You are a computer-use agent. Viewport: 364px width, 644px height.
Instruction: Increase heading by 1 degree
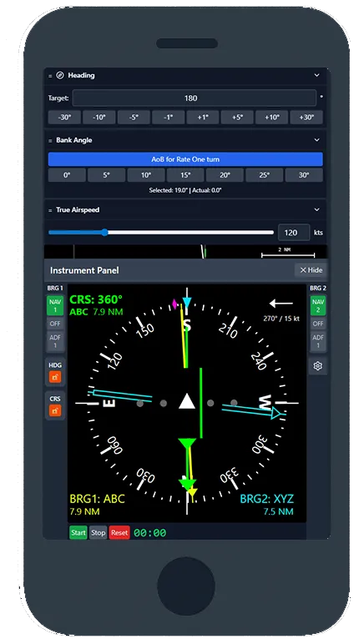(203, 117)
